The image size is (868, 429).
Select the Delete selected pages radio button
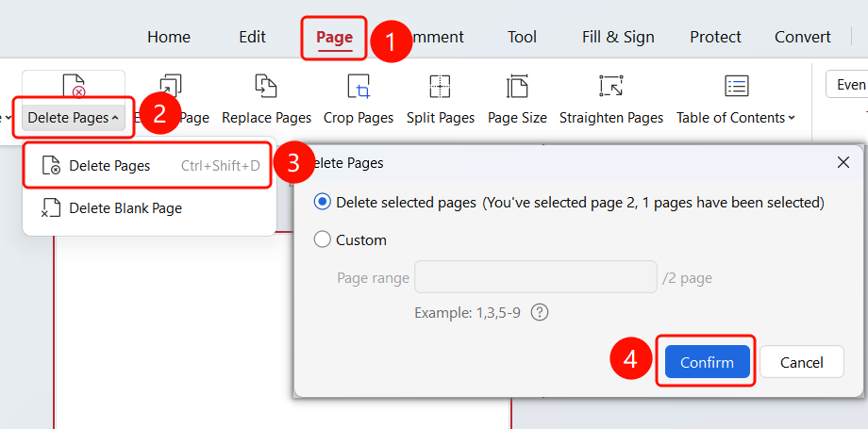click(x=322, y=203)
